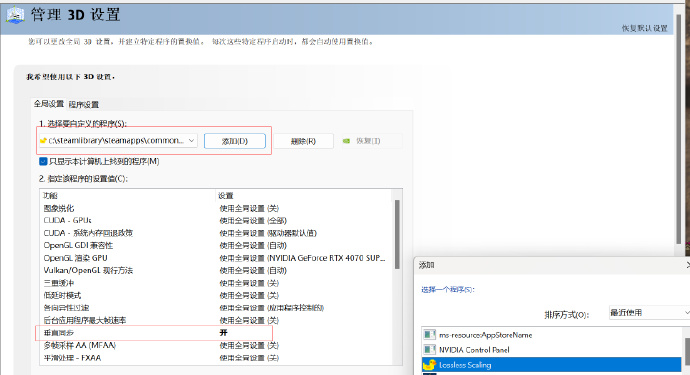Screen dimensions: 690x375
Task: Toggle 只显示本计算机上找到的程序 checkbox
Action: point(43,162)
